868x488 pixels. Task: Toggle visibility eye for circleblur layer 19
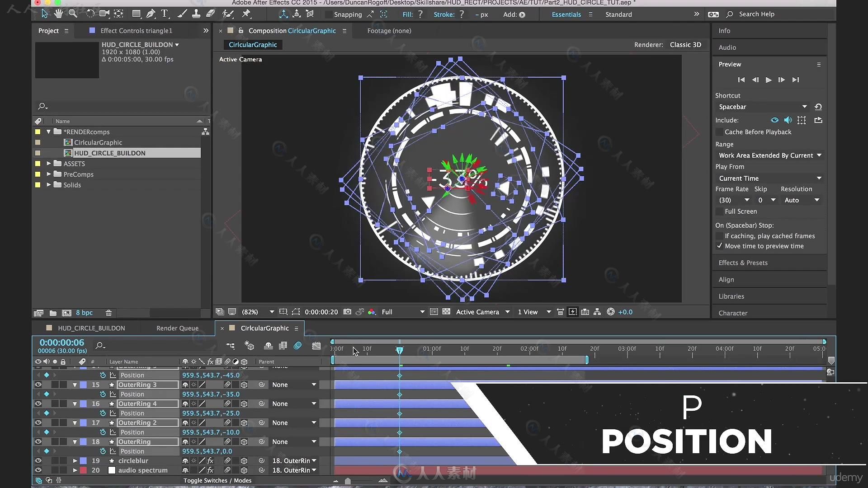point(37,460)
